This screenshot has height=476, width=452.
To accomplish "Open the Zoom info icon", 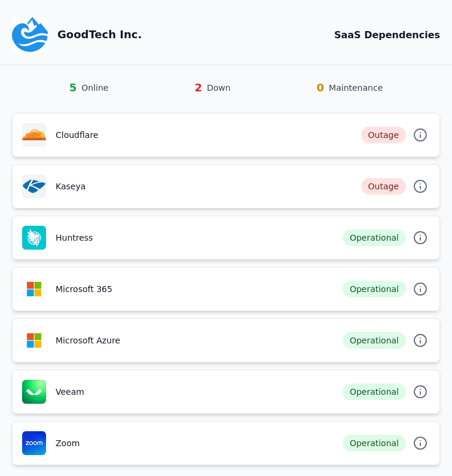I will click(x=420, y=443).
